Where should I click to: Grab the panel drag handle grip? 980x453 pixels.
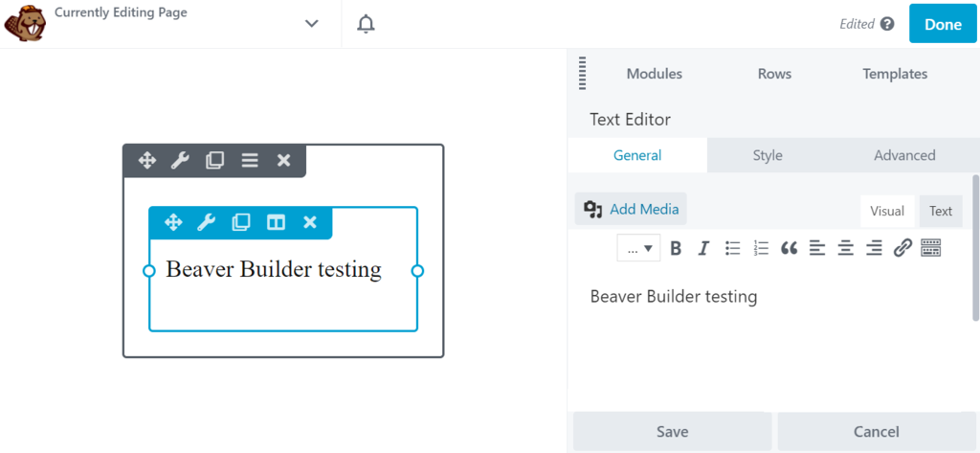pyautogui.click(x=583, y=73)
